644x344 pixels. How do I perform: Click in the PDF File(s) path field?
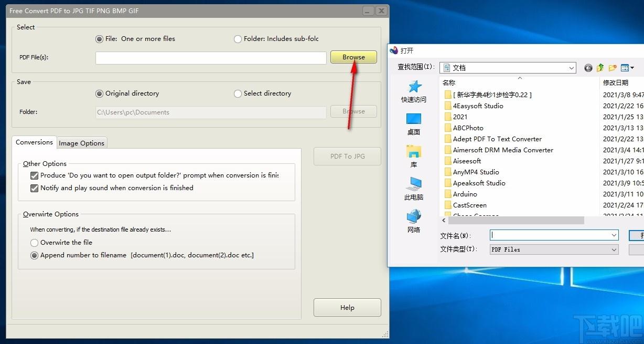click(x=211, y=58)
